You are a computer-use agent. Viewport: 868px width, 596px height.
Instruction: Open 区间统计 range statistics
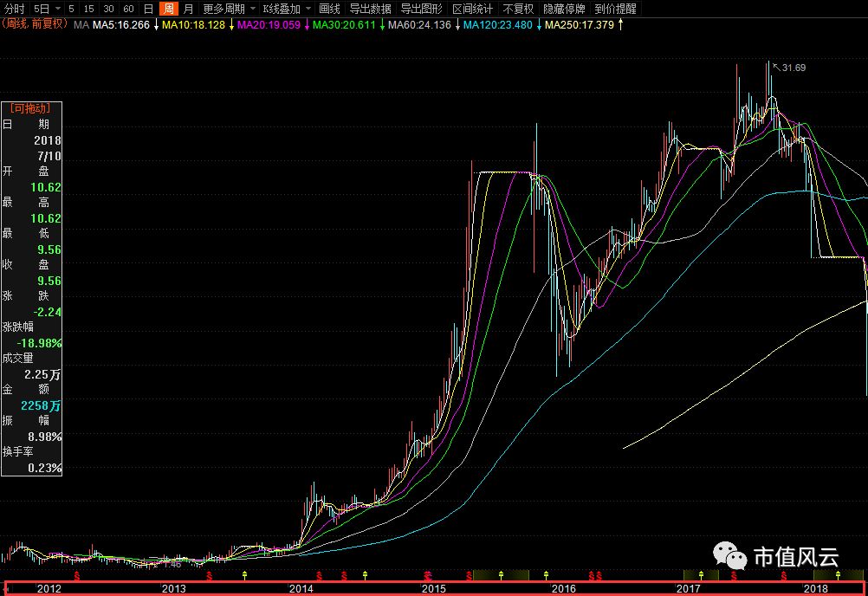coord(472,9)
